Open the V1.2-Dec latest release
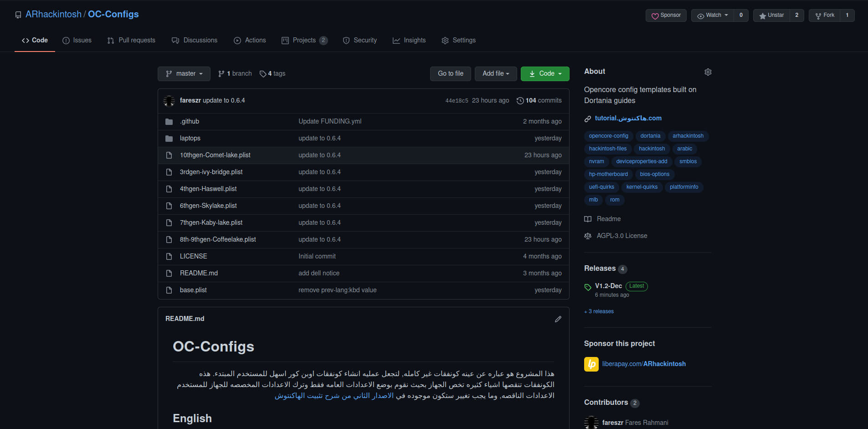This screenshot has height=429, width=868. [x=608, y=286]
